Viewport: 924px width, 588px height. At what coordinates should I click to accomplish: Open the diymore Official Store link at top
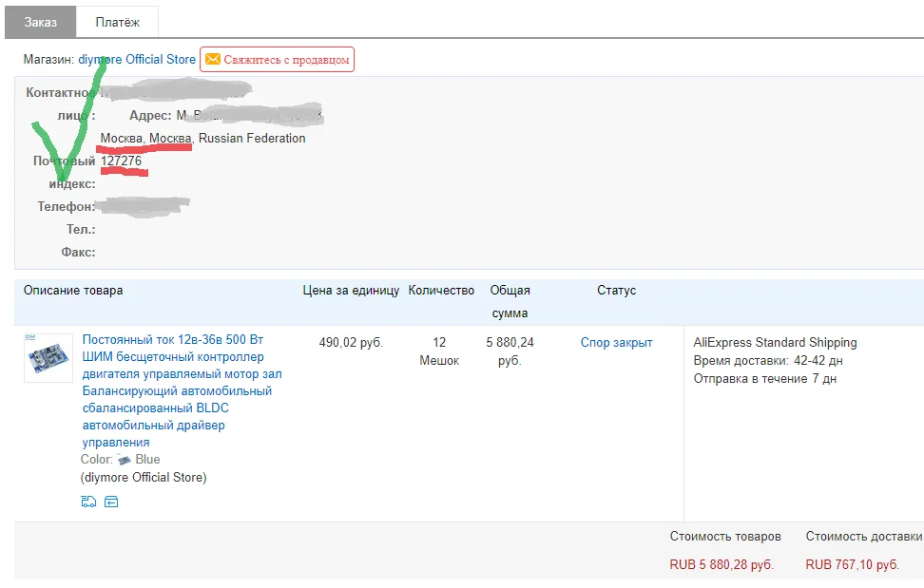pyautogui.click(x=137, y=59)
